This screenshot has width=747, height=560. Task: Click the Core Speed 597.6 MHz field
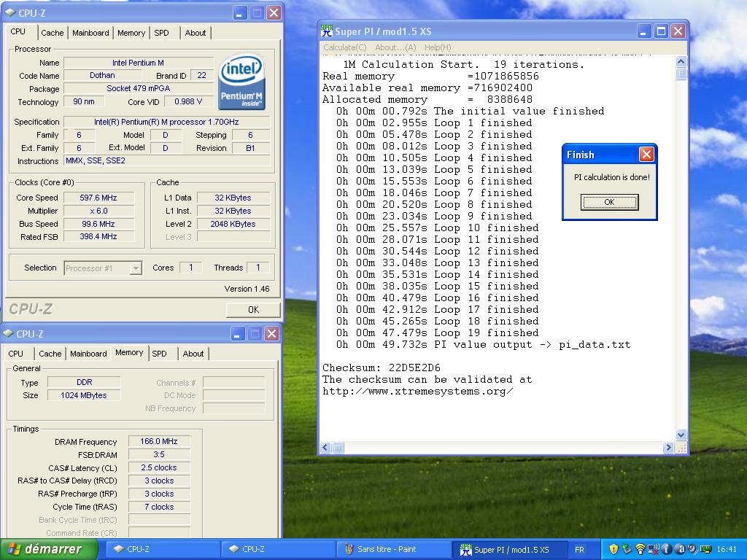click(98, 198)
